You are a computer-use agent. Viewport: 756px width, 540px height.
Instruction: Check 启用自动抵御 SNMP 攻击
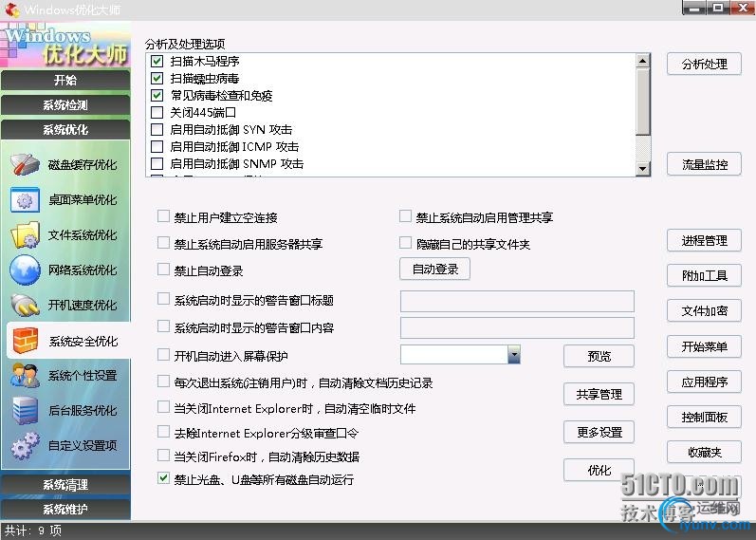157,163
